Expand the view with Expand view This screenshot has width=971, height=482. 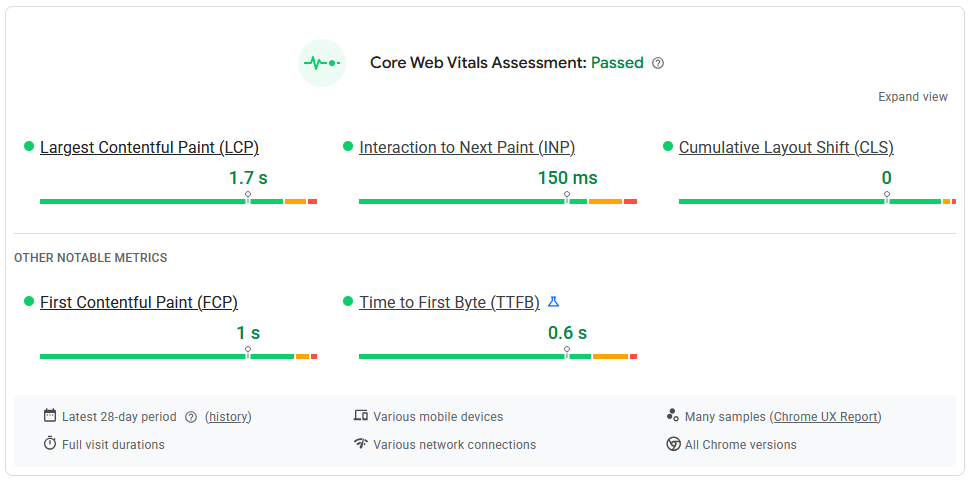pos(912,97)
